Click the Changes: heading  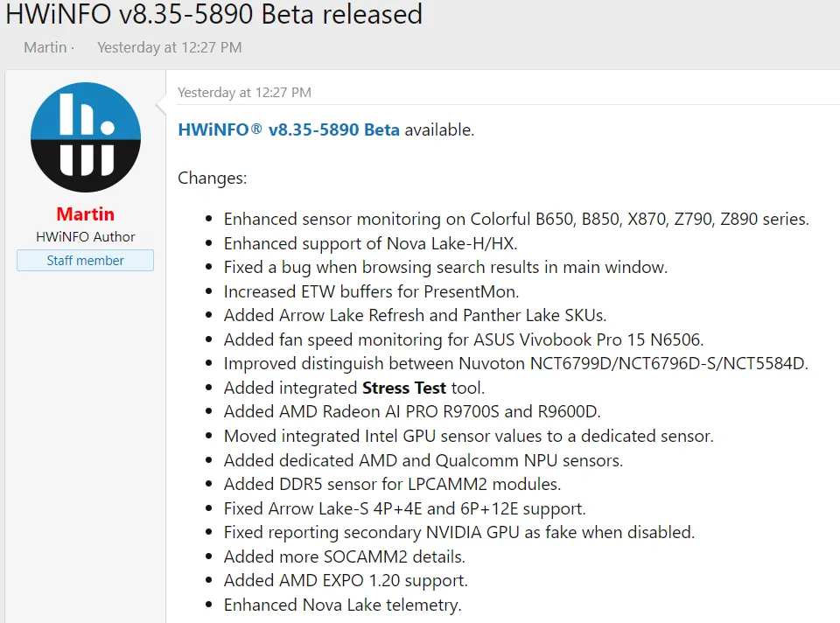pos(212,178)
